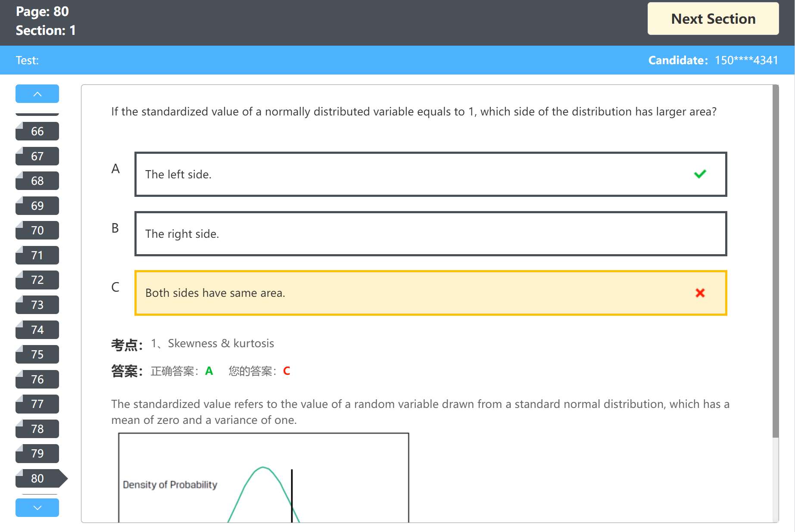The height and width of the screenshot is (532, 795).
Task: Click your answer letter C in red
Action: click(287, 371)
